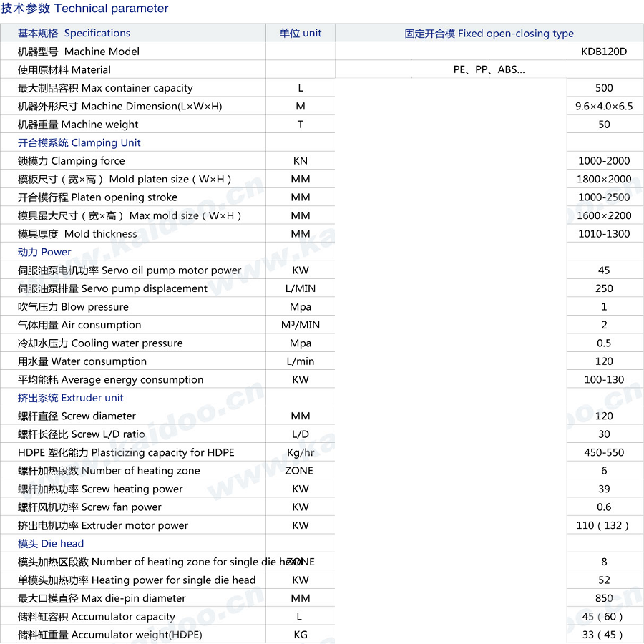644x644 pixels.
Task: Select the extruder motor value "110 ( 132 )"
Action: point(602,525)
